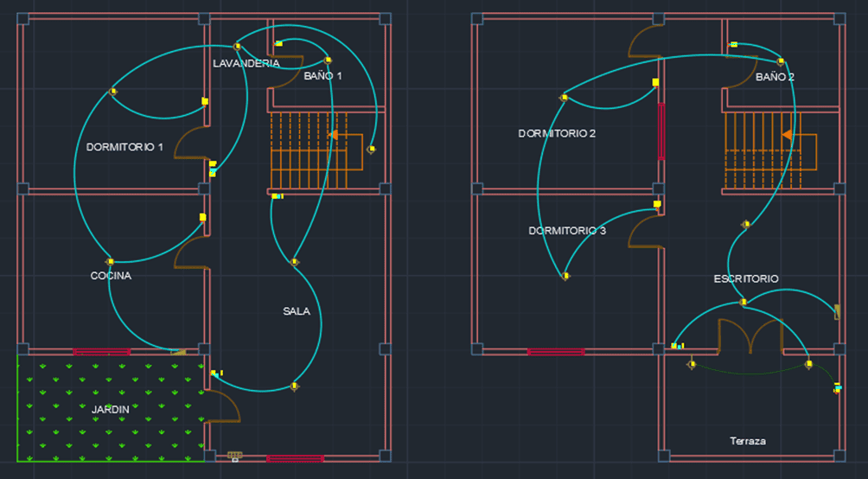Select the orange stair arrow near BAÑO 1
Screen dimensions: 868x479
click(333, 135)
